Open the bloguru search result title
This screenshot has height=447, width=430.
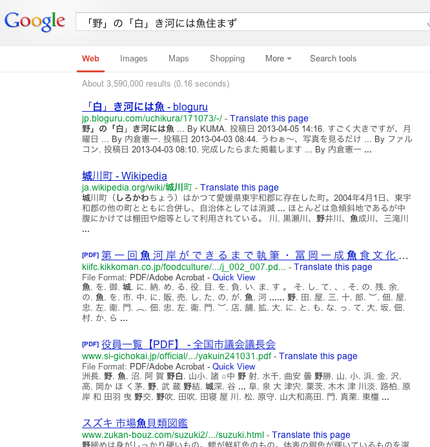click(x=145, y=107)
